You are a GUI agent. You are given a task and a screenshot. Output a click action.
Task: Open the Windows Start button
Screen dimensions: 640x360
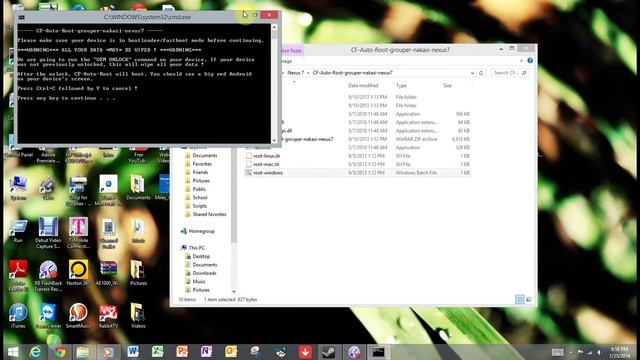(x=13, y=352)
